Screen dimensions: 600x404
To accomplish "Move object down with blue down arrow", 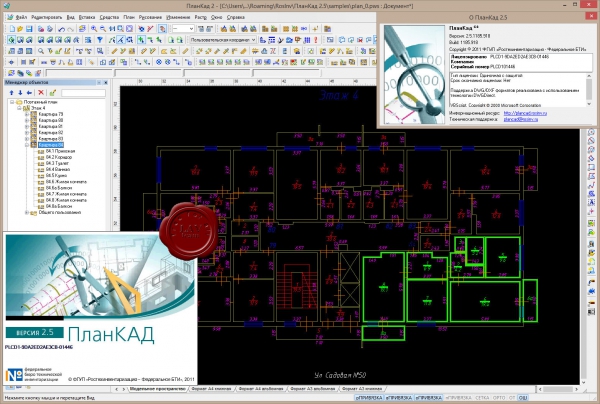I will coord(20,93).
